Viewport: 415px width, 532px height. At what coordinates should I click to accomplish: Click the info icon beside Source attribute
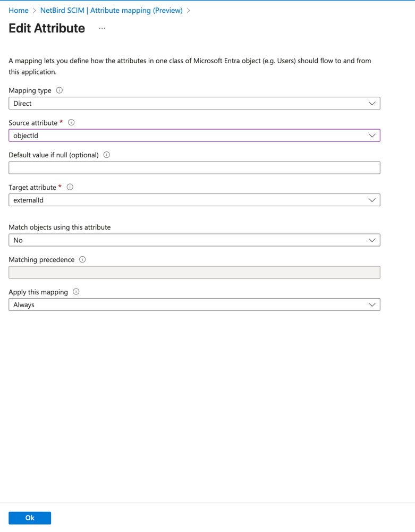71,122
